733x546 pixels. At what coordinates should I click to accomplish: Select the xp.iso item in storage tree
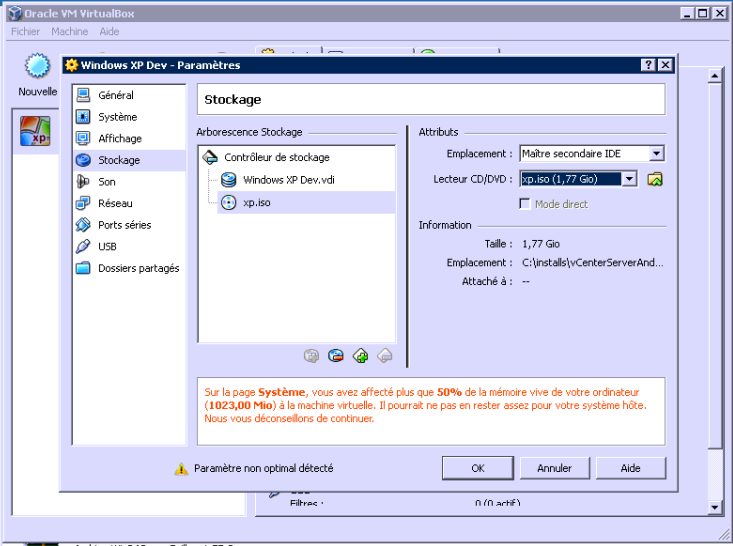[x=257, y=203]
